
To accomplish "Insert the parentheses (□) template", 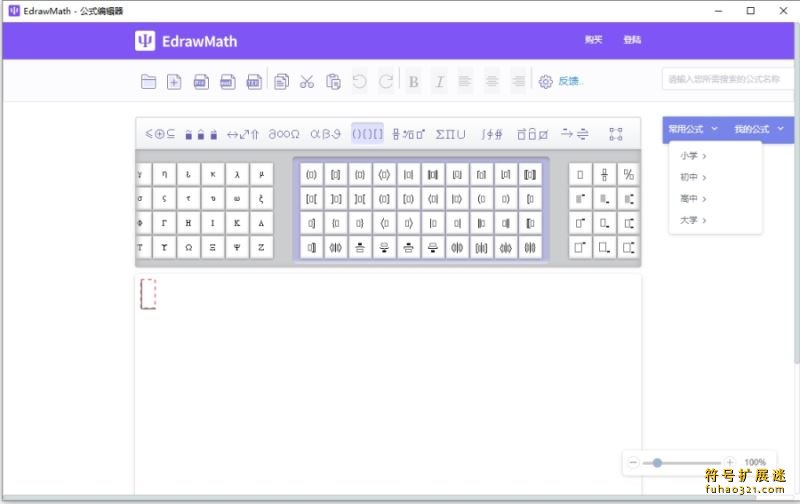I will coord(311,175).
